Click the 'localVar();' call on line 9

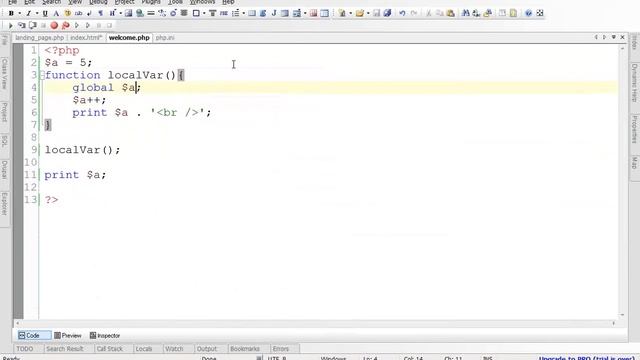point(82,150)
